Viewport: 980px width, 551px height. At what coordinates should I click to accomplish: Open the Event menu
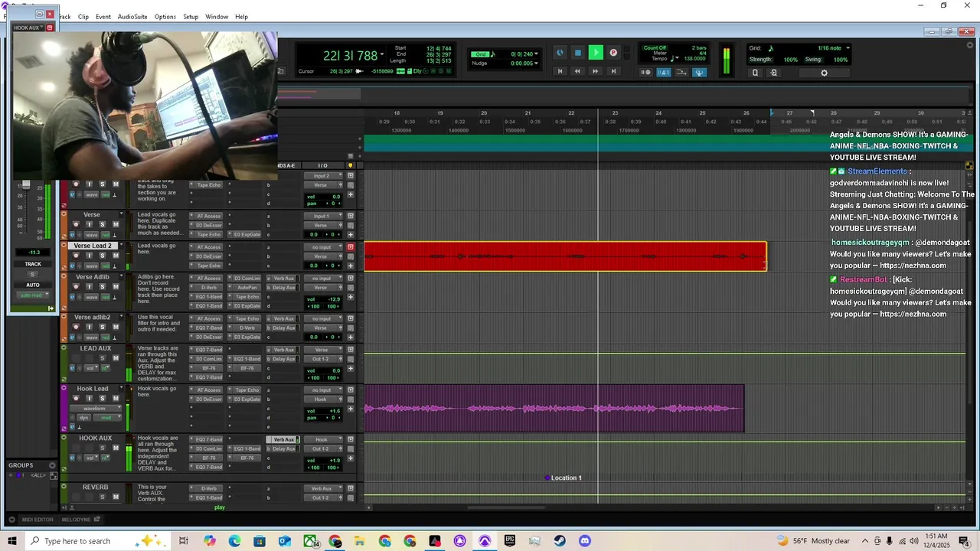[x=103, y=17]
